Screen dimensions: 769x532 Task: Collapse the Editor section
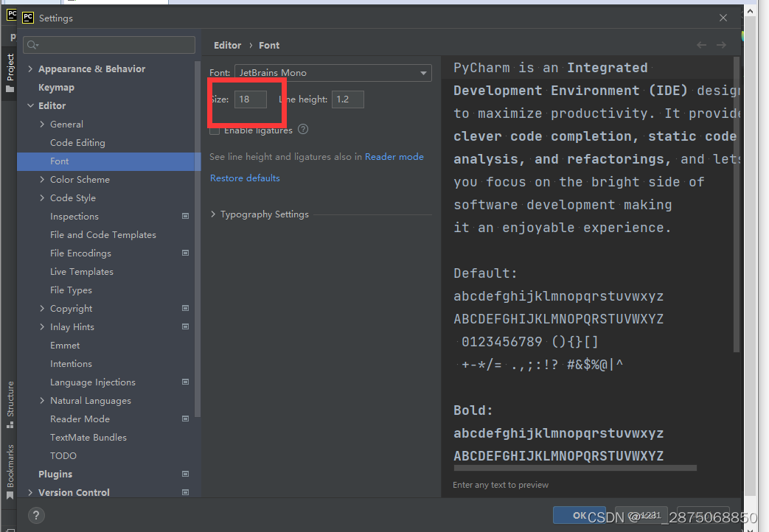(x=30, y=105)
